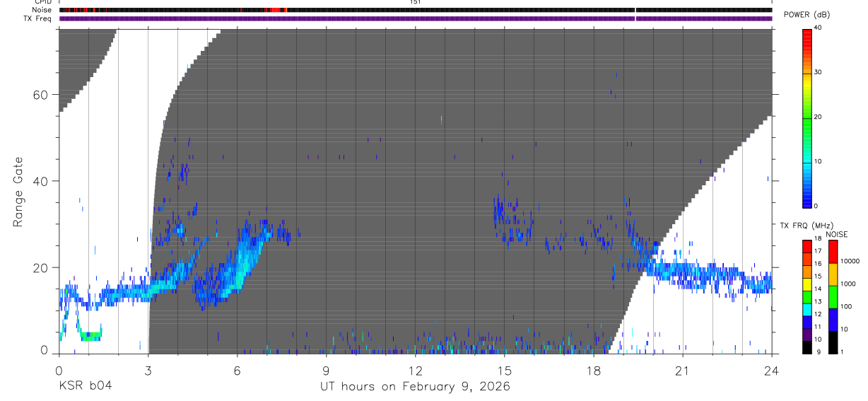Click the 'Noise' row label at top

point(42,10)
